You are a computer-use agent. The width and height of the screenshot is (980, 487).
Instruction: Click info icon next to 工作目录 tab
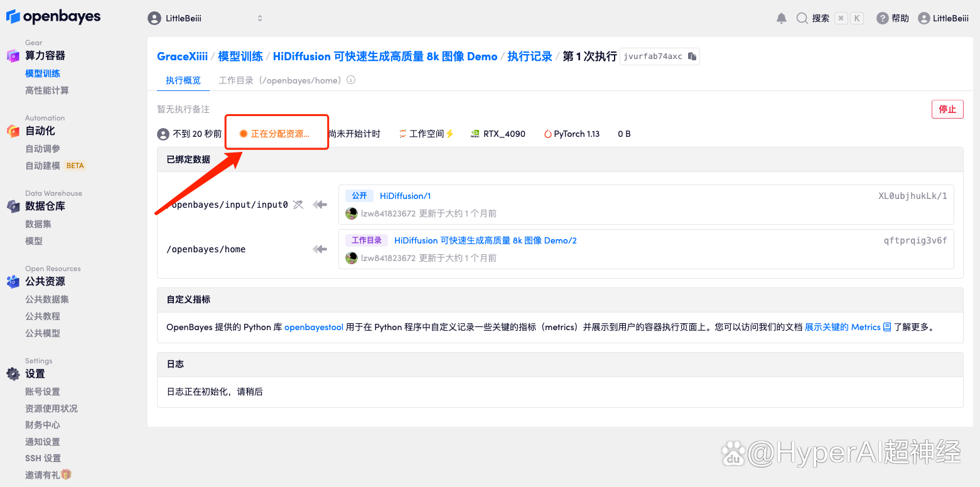tap(351, 80)
